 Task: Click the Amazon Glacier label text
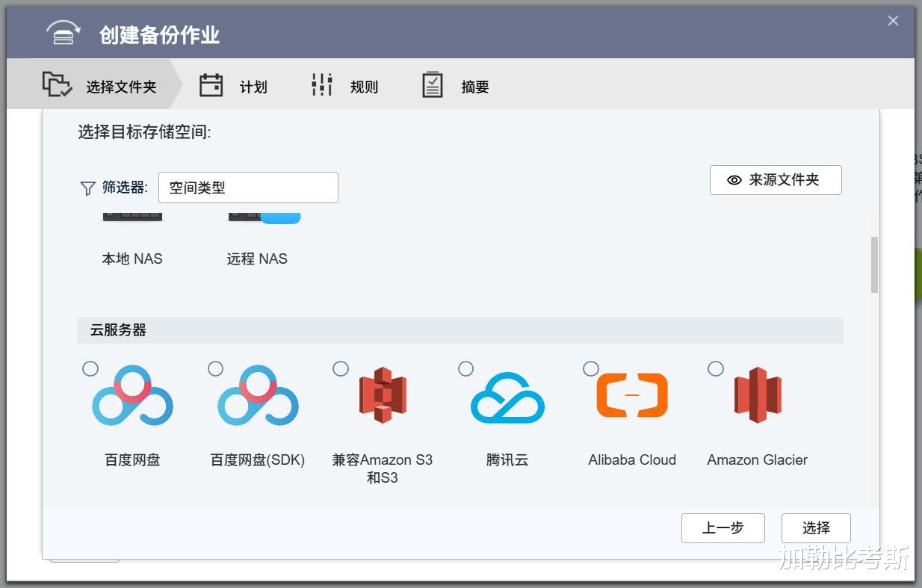pos(758,460)
